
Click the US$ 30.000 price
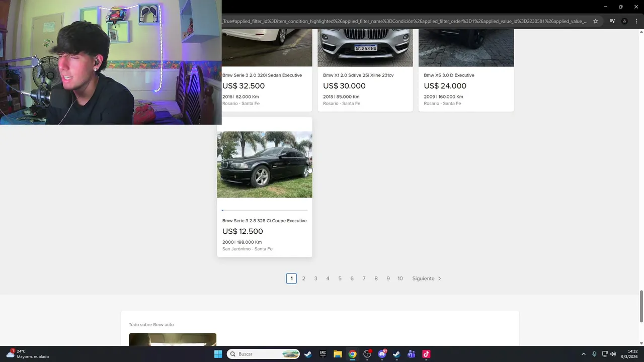point(344,86)
